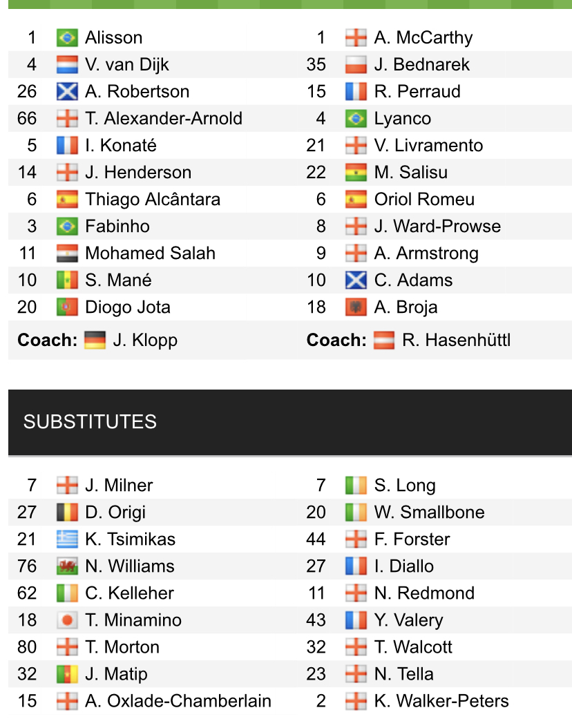Click the Wales flag beside N. Williams
The image size is (572, 728).
67,566
